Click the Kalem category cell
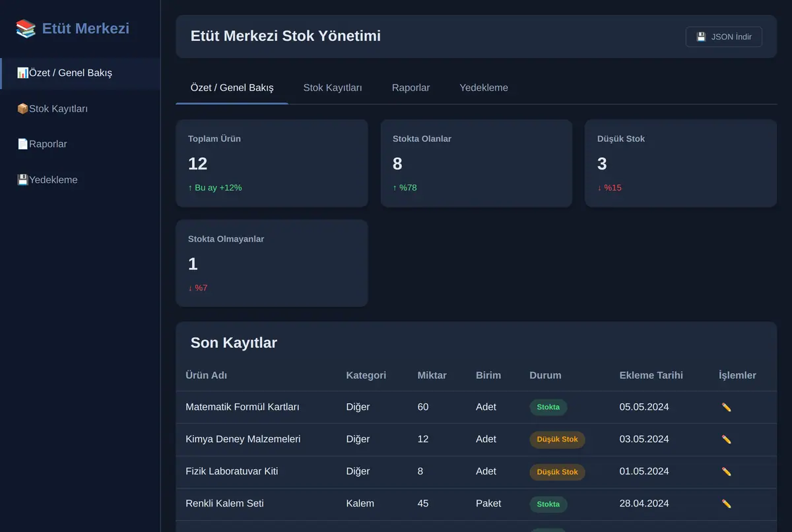 point(360,504)
